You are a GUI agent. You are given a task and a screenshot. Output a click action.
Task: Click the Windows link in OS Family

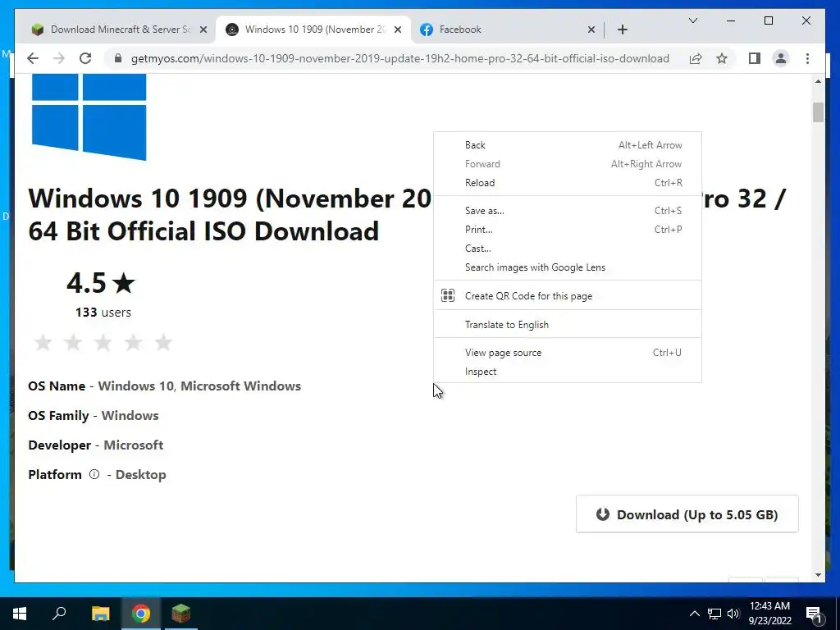[130, 415]
